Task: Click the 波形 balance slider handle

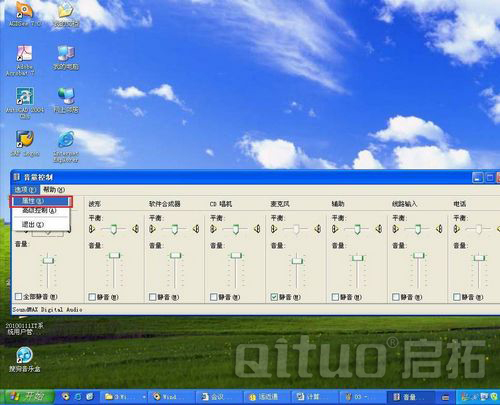Action: (114, 229)
